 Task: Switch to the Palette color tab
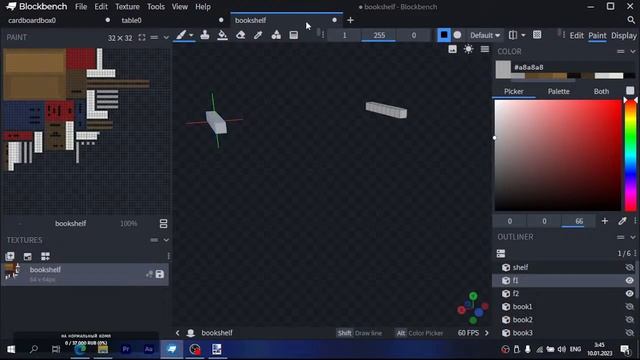coord(558,91)
